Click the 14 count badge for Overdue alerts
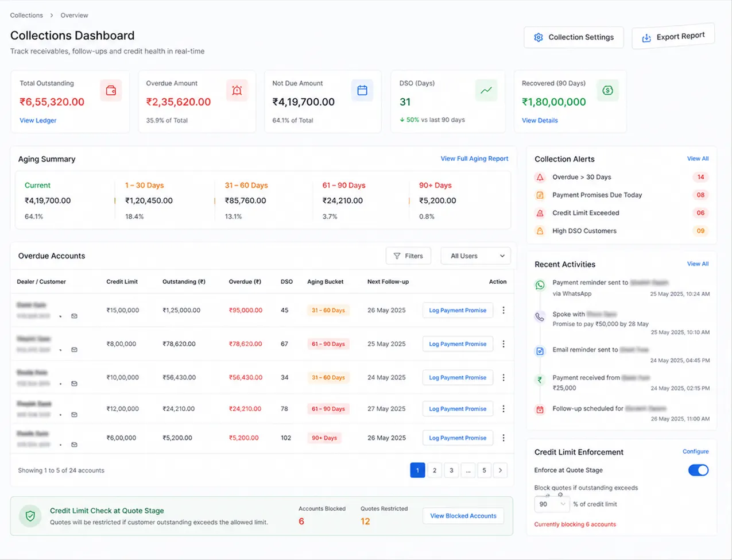Image resolution: width=732 pixels, height=560 pixels. pyautogui.click(x=700, y=177)
